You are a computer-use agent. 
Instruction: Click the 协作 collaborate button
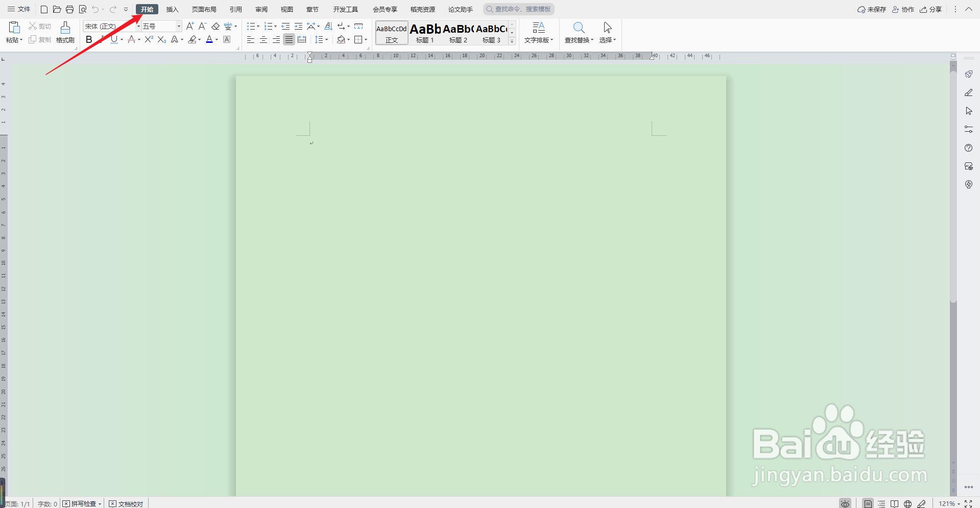903,9
